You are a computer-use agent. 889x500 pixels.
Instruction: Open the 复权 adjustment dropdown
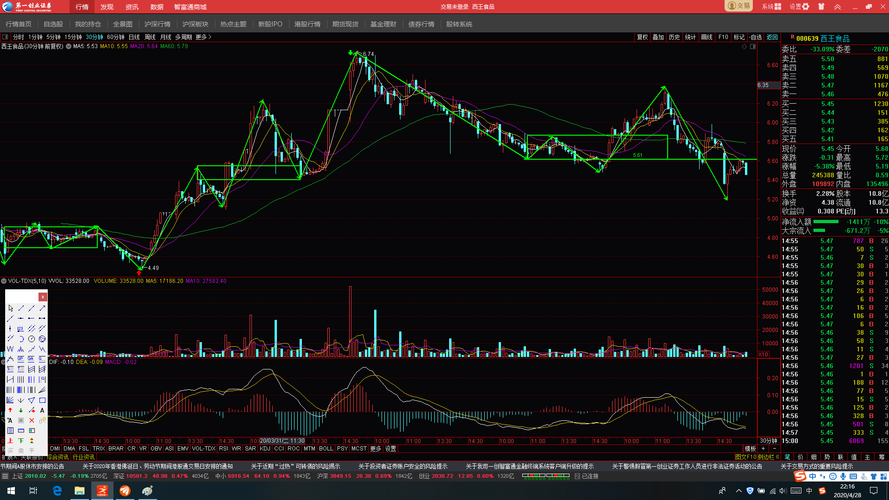(642, 37)
